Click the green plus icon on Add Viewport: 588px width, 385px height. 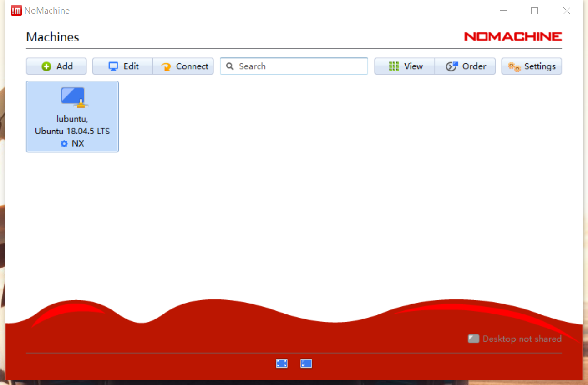46,66
